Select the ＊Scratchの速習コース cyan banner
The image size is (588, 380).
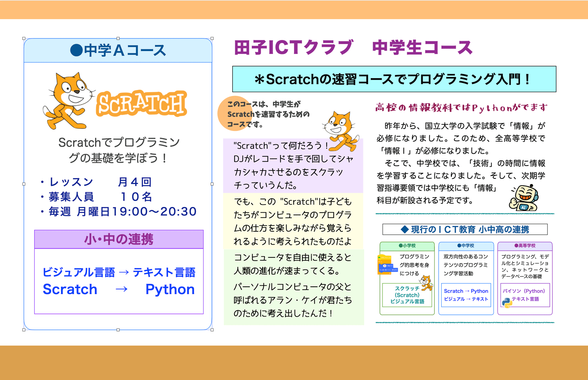point(394,79)
